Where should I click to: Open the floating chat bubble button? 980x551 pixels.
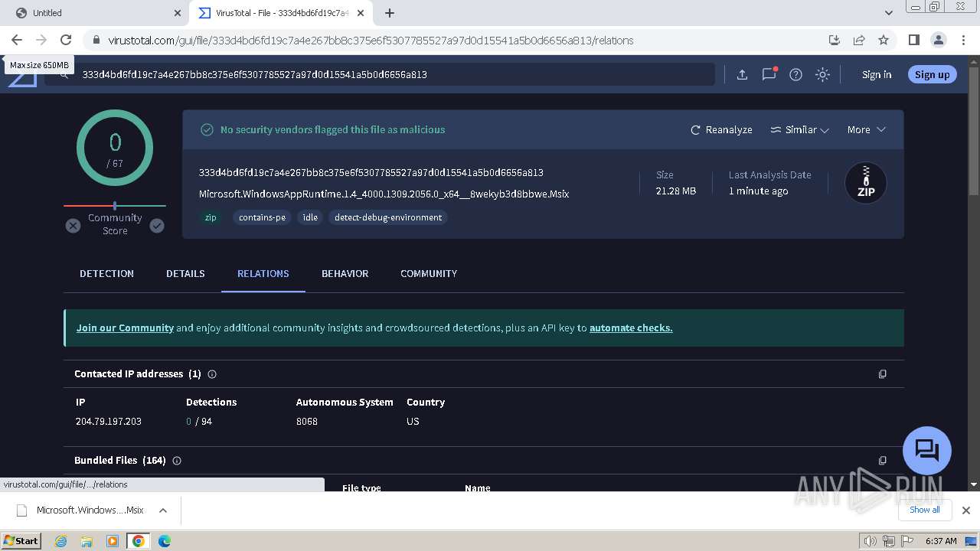pos(926,450)
